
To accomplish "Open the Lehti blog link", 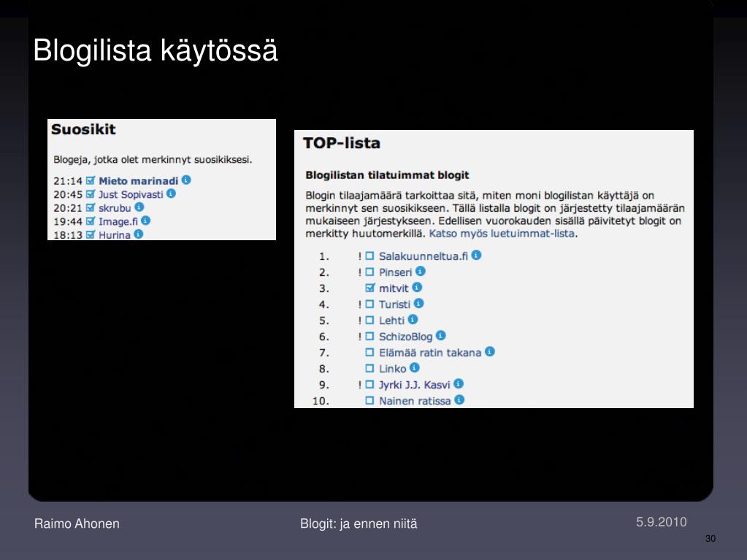I will click(391, 321).
